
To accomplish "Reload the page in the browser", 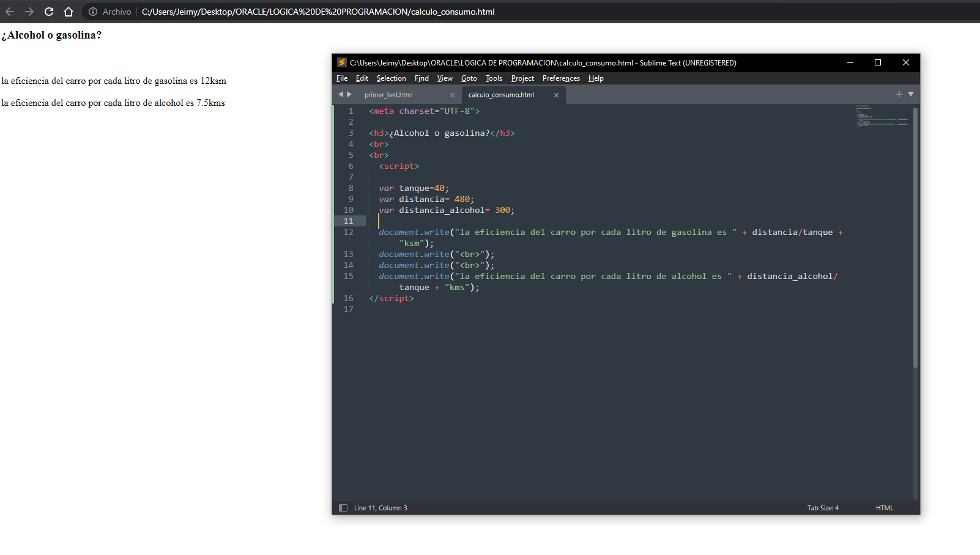I will 49,12.
